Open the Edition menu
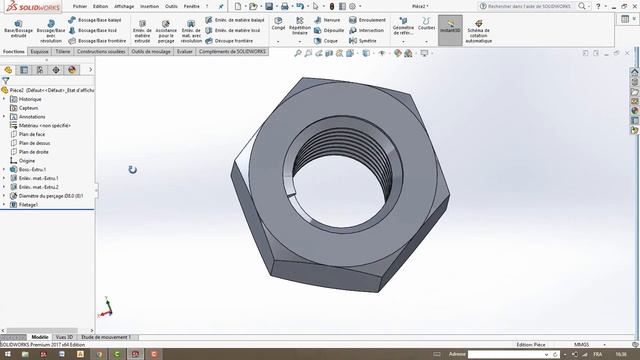 click(x=100, y=7)
